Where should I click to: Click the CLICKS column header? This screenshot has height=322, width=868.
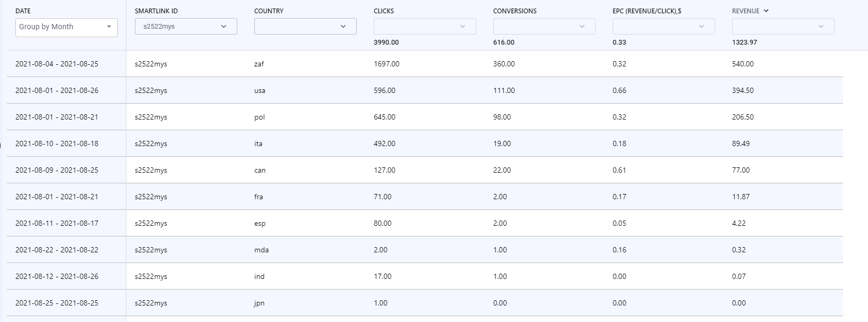click(384, 11)
